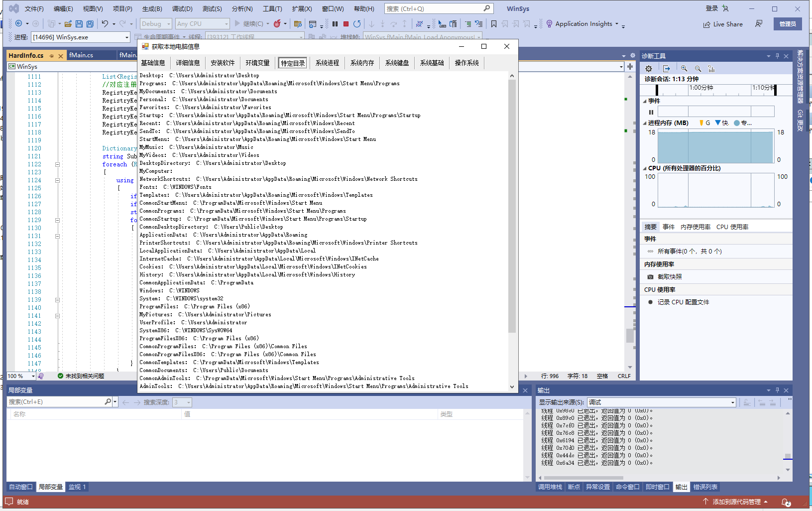812x511 pixels.
Task: Switch to the 操作系统 tab in the dialog
Action: point(466,63)
